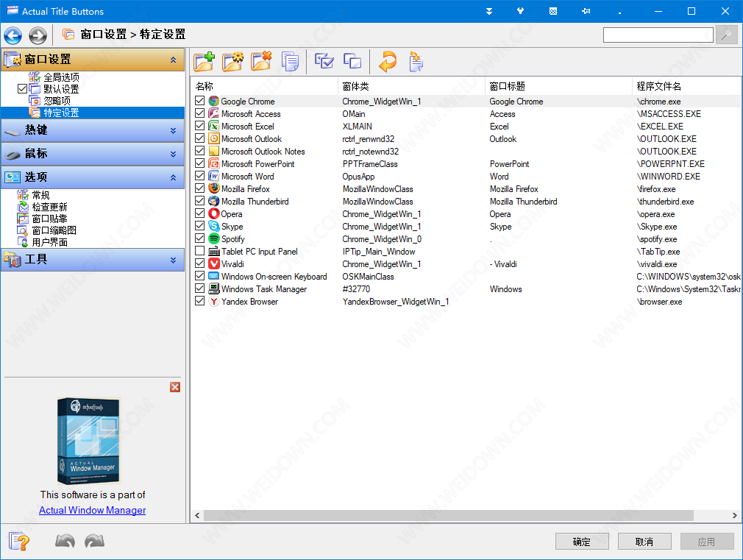
Task: Enable the Tablet PC Input Panel checkbox
Action: tap(199, 251)
